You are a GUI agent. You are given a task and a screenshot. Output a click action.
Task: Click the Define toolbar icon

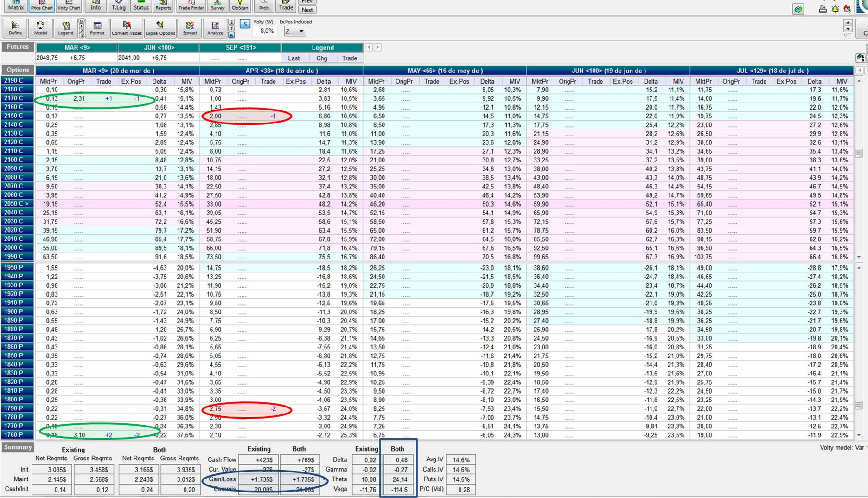point(15,28)
